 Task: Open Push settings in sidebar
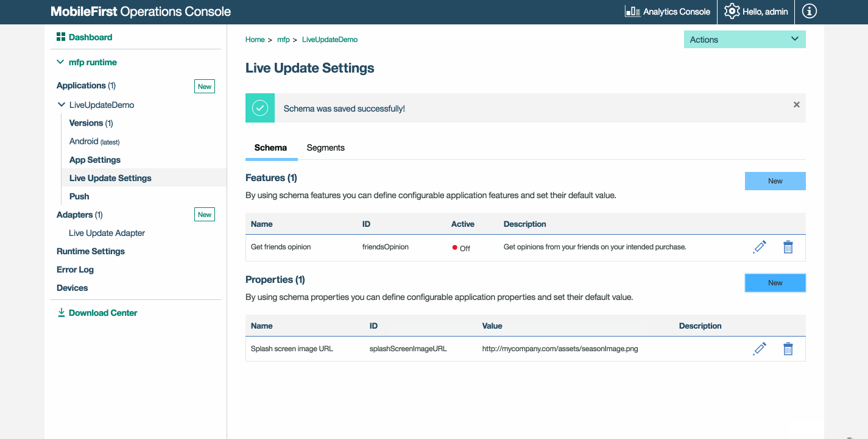click(x=79, y=196)
